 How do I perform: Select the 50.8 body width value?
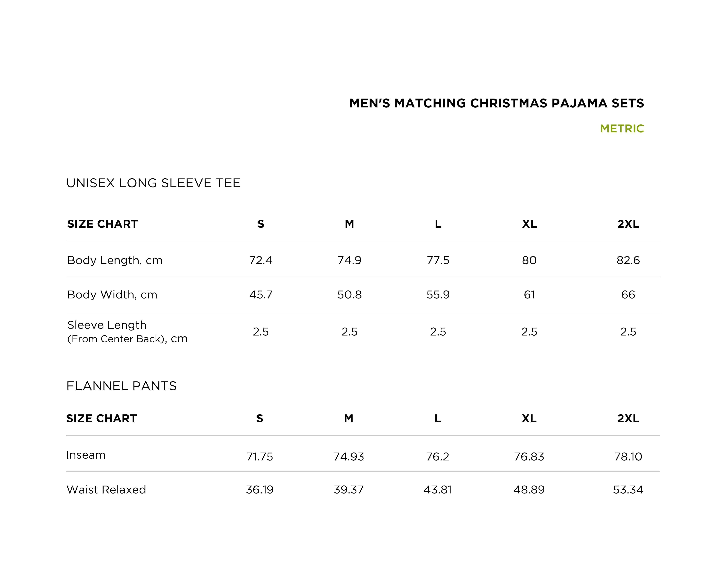click(350, 295)
